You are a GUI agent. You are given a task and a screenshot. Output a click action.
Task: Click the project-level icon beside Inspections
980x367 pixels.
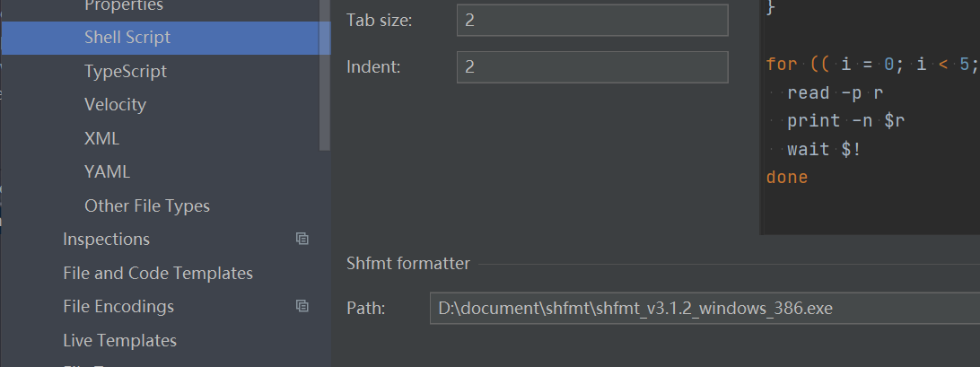pyautogui.click(x=302, y=239)
